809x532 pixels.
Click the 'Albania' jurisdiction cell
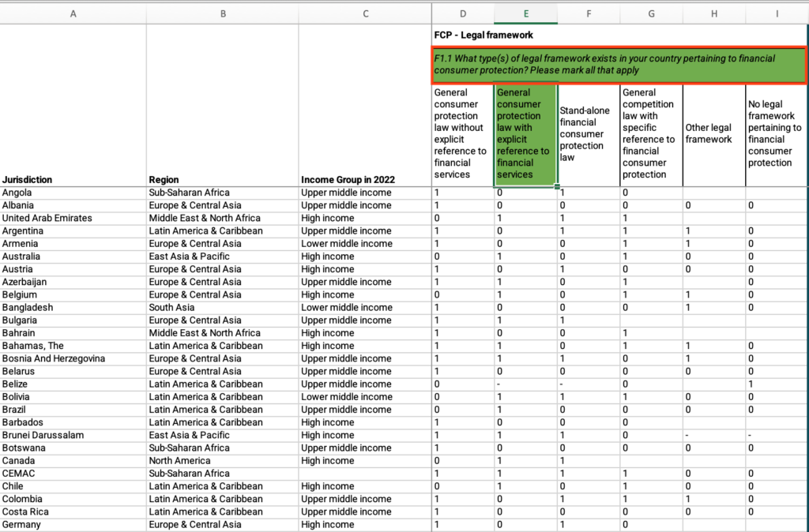[x=73, y=205]
